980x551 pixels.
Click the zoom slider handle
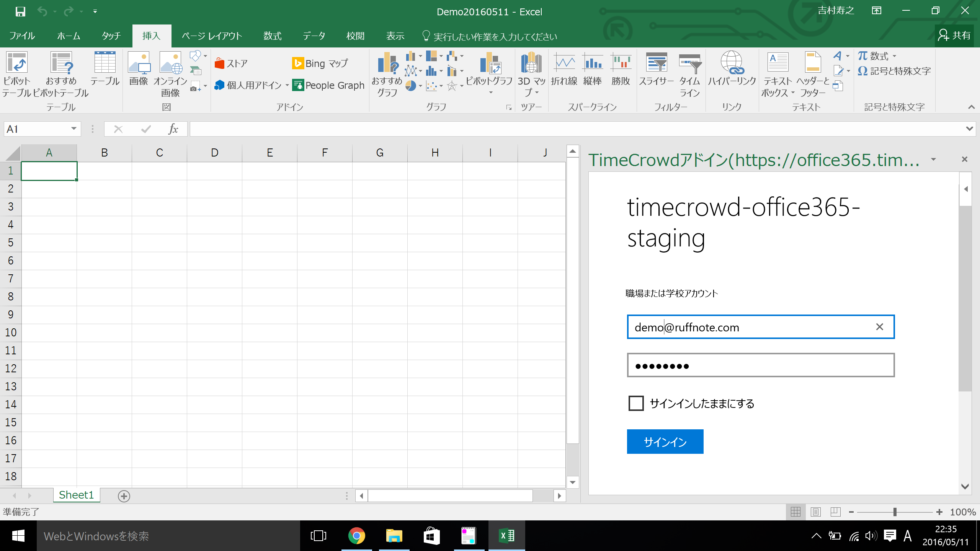[895, 512]
